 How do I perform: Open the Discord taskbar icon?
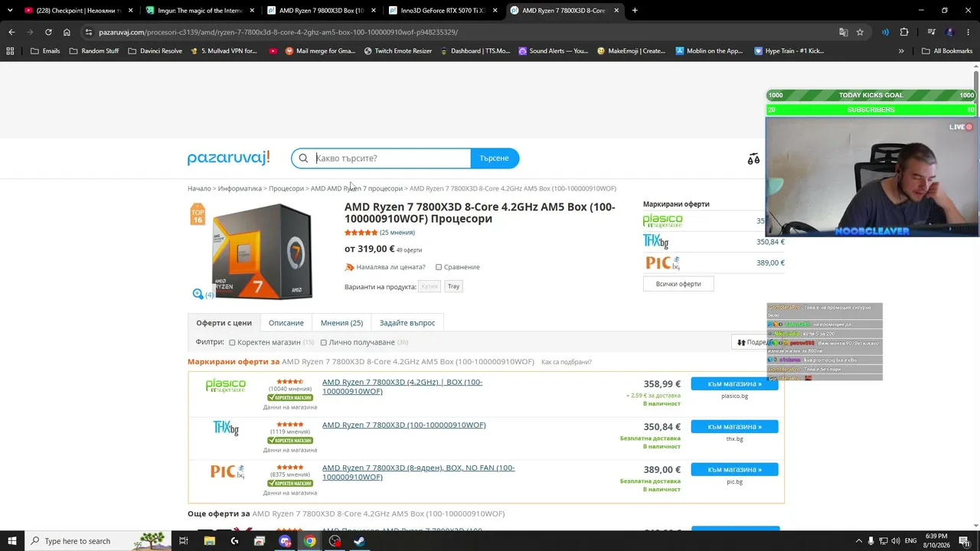(x=285, y=541)
